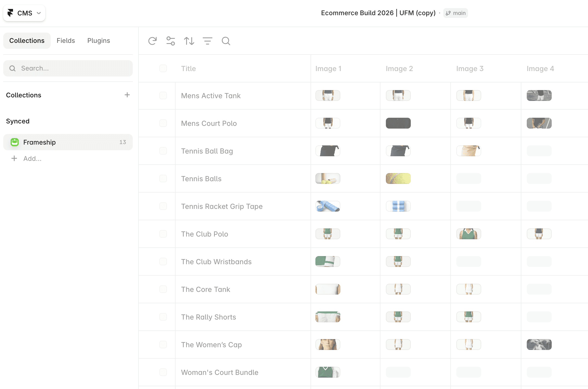Click Tennis Ball Bag Image 3 thumbnail
588x389 pixels.
click(x=469, y=151)
